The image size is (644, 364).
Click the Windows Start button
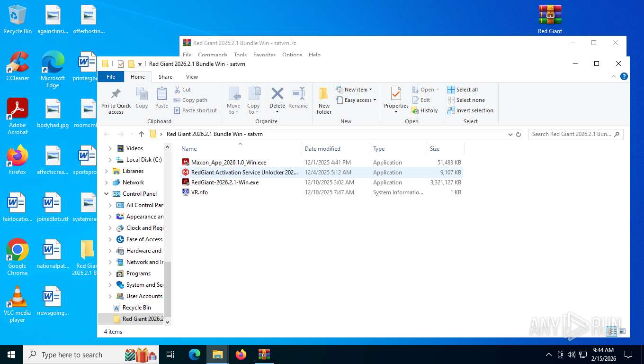pyautogui.click(x=11, y=355)
